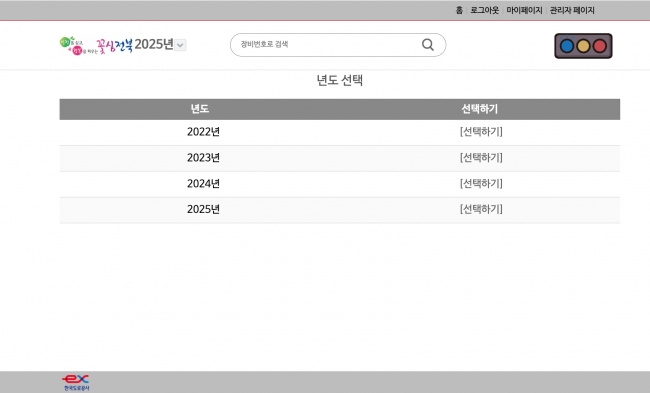Image resolution: width=650 pixels, height=393 pixels.
Task: Open 마이페이지 from the top bar
Action: [524, 10]
